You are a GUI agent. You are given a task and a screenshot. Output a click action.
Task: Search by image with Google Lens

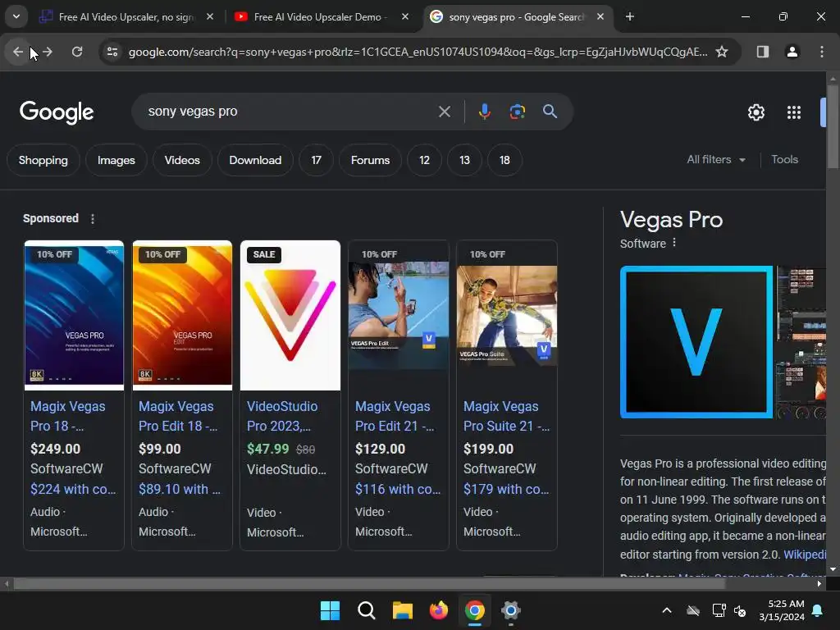517,112
